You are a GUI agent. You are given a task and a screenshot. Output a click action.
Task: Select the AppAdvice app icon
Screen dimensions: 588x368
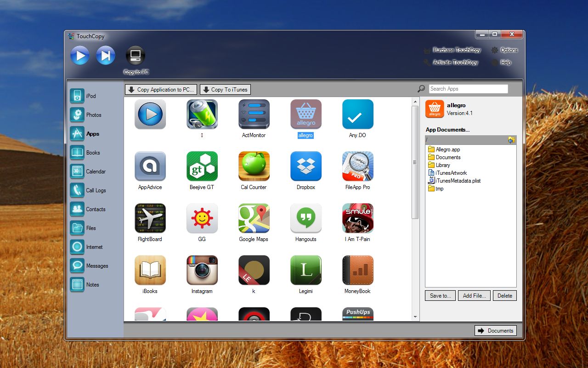[x=150, y=167]
